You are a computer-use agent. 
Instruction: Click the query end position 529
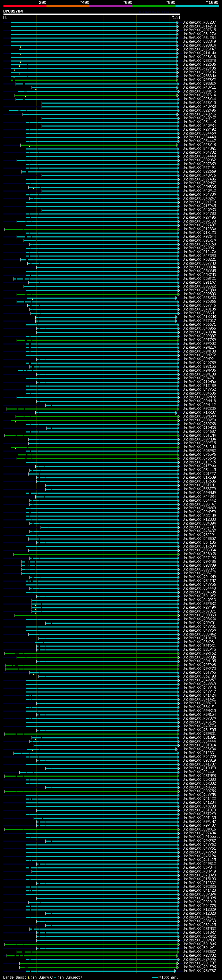(x=175, y=17)
